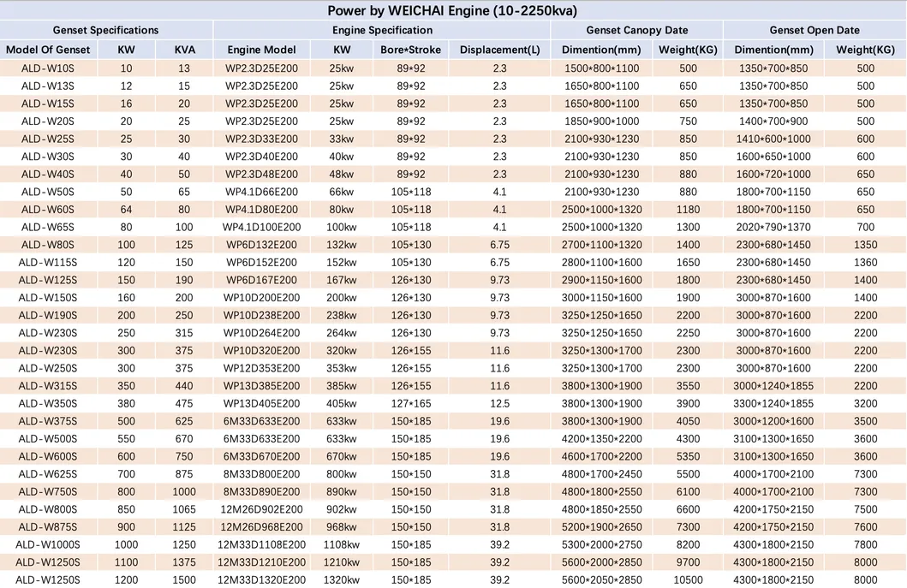Select the KW value '380' for ALD-W350S
Screen dimensions: 907x588
tap(126, 404)
